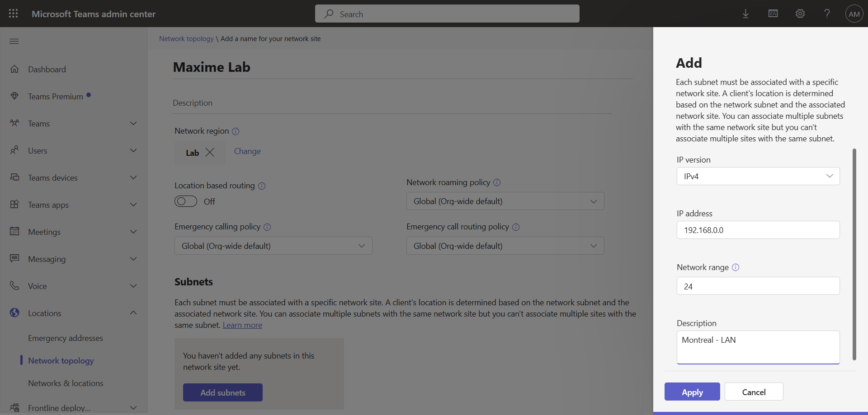868x415 pixels.
Task: Click the downloads arrow icon in header
Action: coord(745,14)
